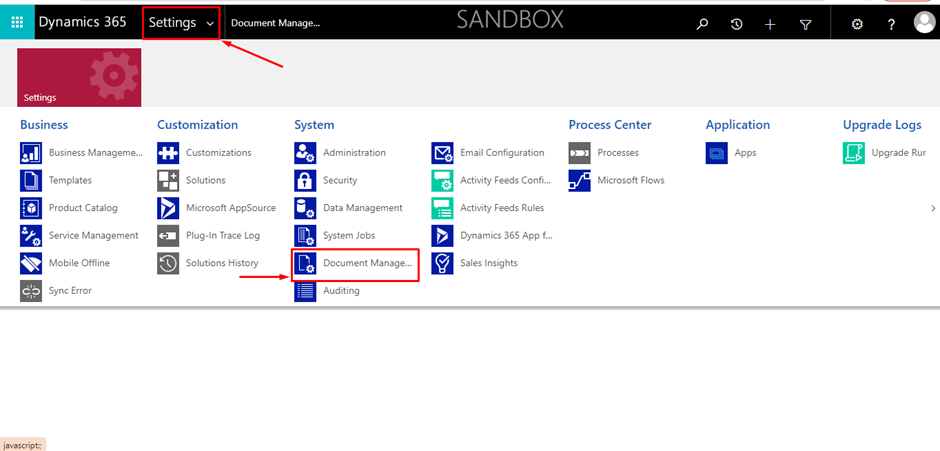Click the Dynamics 365 App icon
The width and height of the screenshot is (940, 451).
click(442, 236)
